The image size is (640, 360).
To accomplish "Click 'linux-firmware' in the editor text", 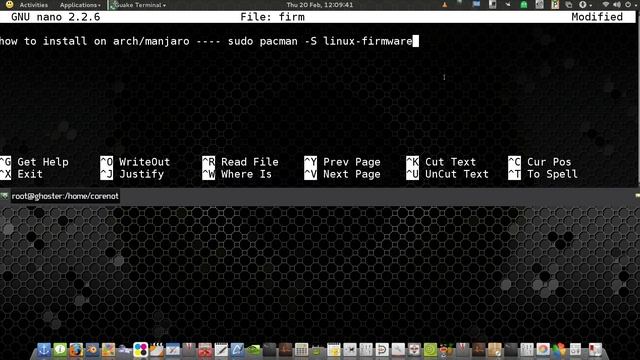I will [368, 41].
